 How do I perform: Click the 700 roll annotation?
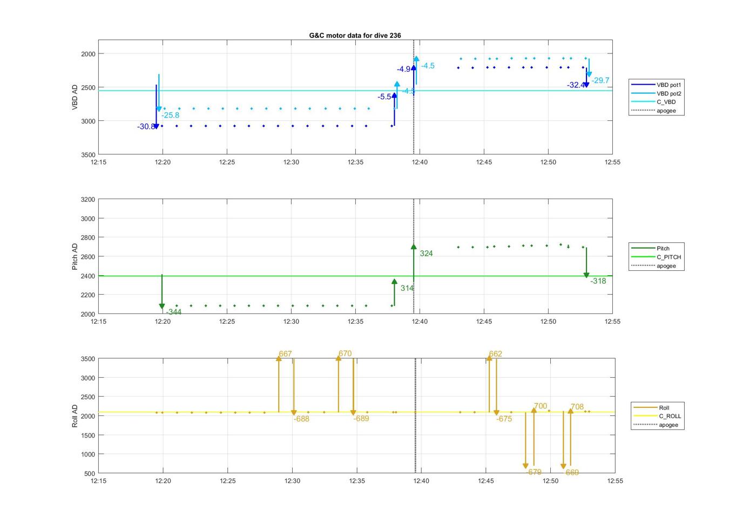(541, 406)
